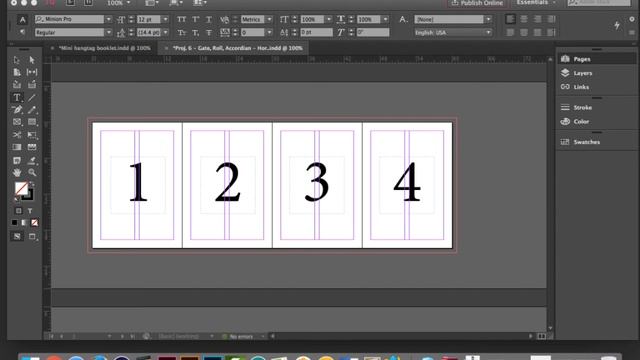Choose the Free Transform tool

(32, 135)
